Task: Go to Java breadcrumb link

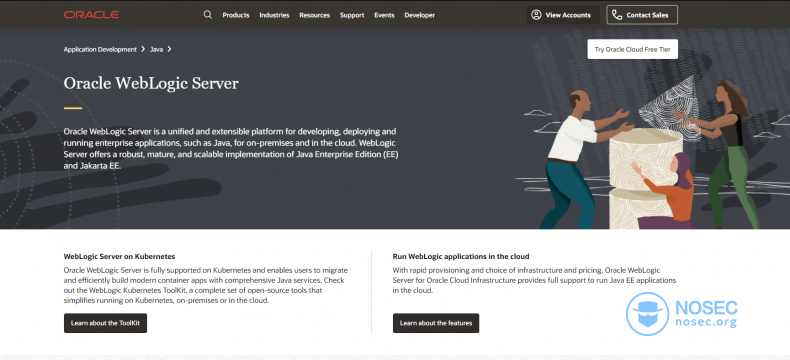Action: (156, 49)
